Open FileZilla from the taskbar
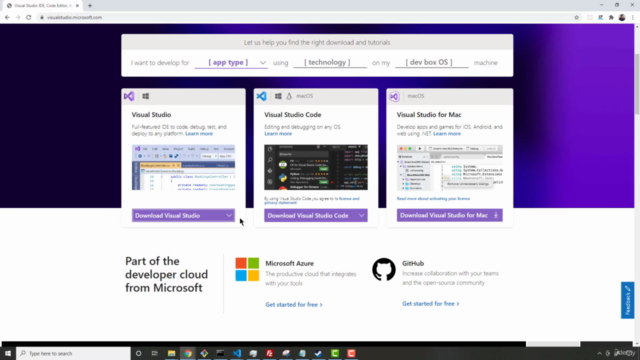The image size is (640, 360). coord(269,353)
